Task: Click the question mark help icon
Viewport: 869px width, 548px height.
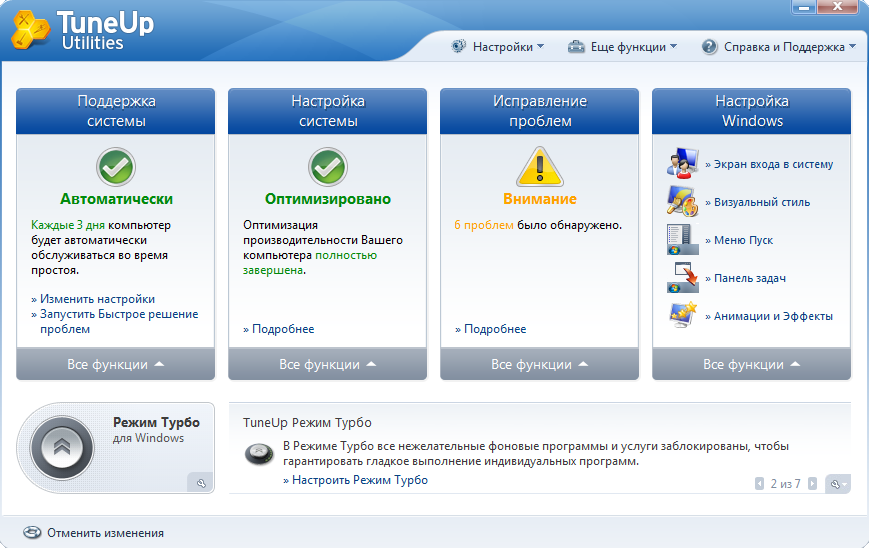Action: (709, 47)
